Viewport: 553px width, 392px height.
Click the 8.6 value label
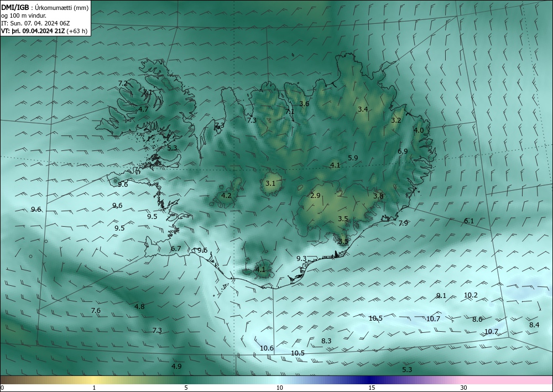pyautogui.click(x=478, y=320)
